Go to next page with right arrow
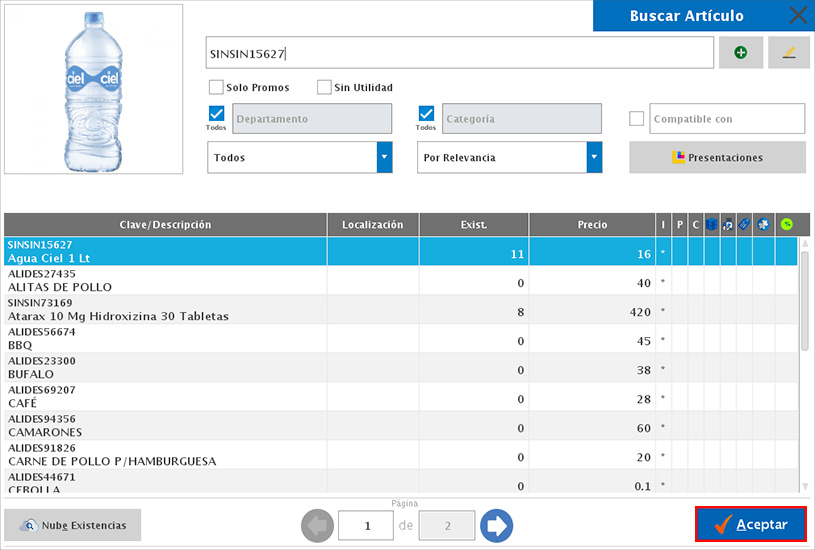 [x=496, y=525]
